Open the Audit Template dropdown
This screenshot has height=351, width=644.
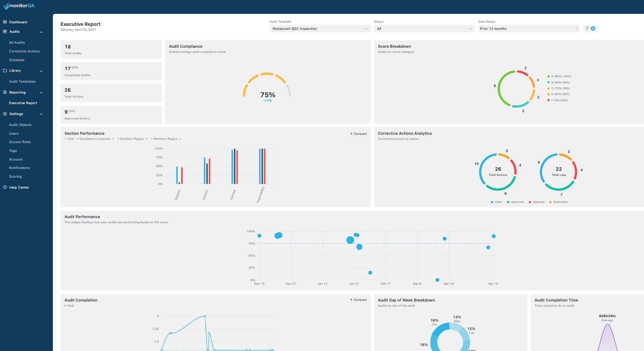click(x=320, y=29)
